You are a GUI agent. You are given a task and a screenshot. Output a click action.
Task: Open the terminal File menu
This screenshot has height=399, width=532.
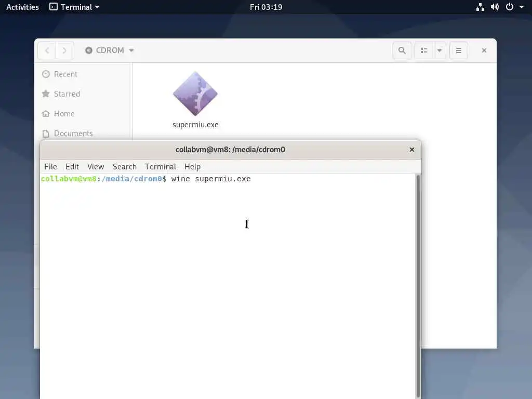tap(50, 167)
